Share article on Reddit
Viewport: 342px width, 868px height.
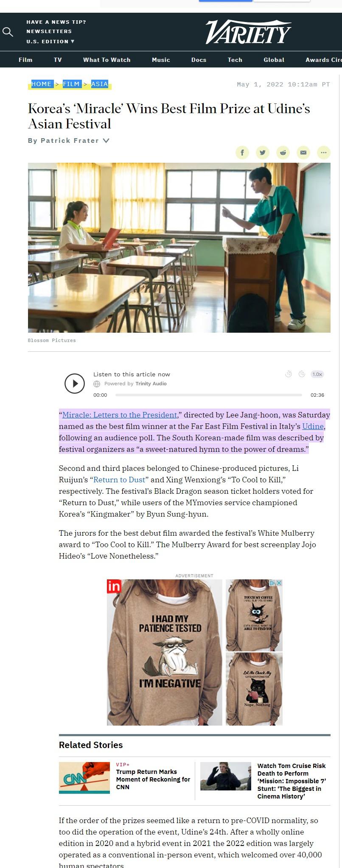coord(283,153)
